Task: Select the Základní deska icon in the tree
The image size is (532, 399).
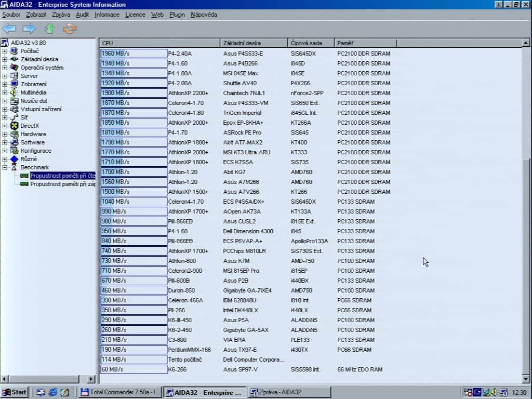Action: [14, 59]
